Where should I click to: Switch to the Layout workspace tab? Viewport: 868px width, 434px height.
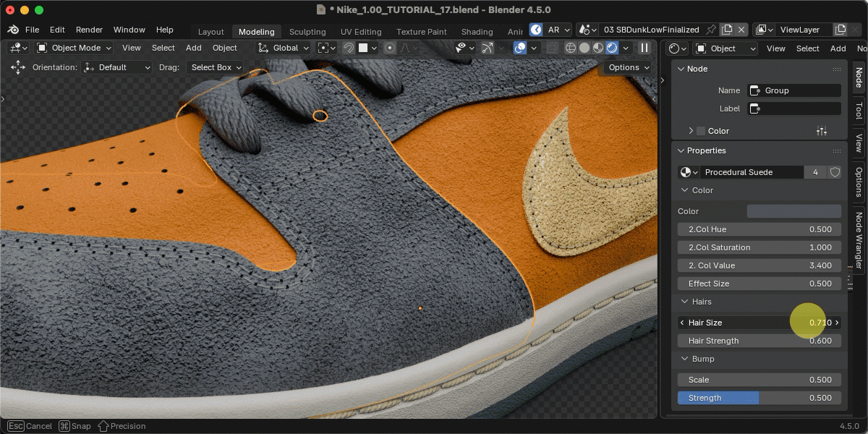point(211,32)
